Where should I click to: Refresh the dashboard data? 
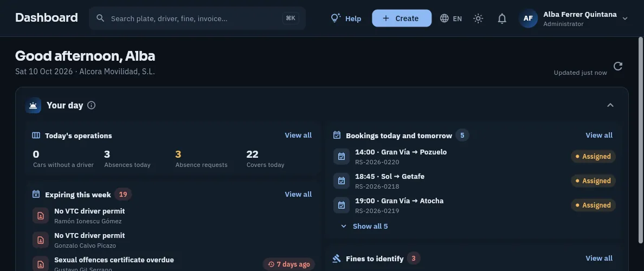click(618, 66)
